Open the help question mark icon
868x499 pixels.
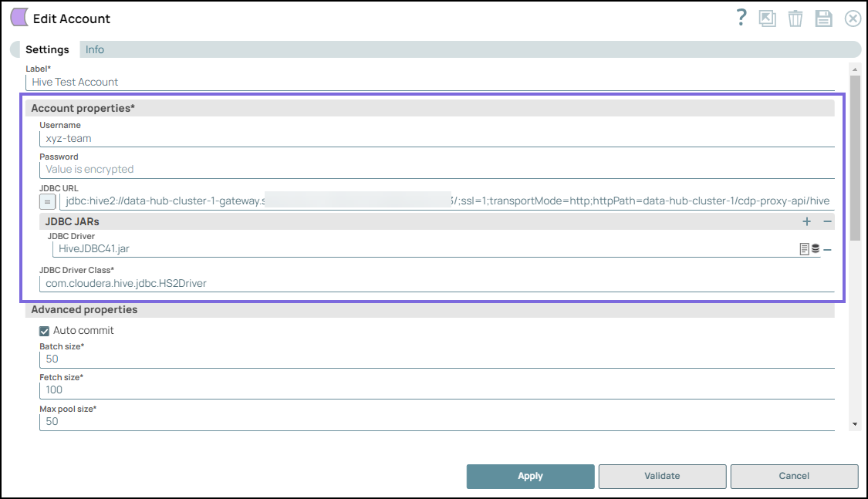741,19
